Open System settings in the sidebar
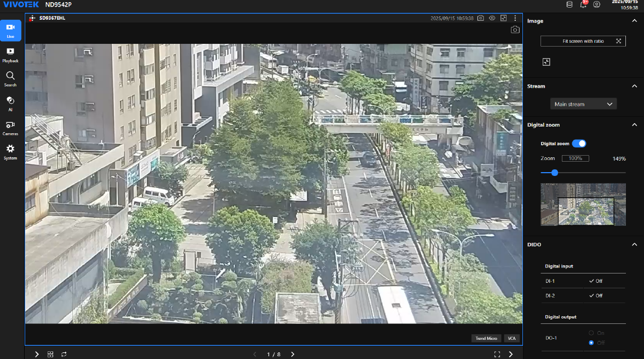644x359 pixels. click(10, 151)
